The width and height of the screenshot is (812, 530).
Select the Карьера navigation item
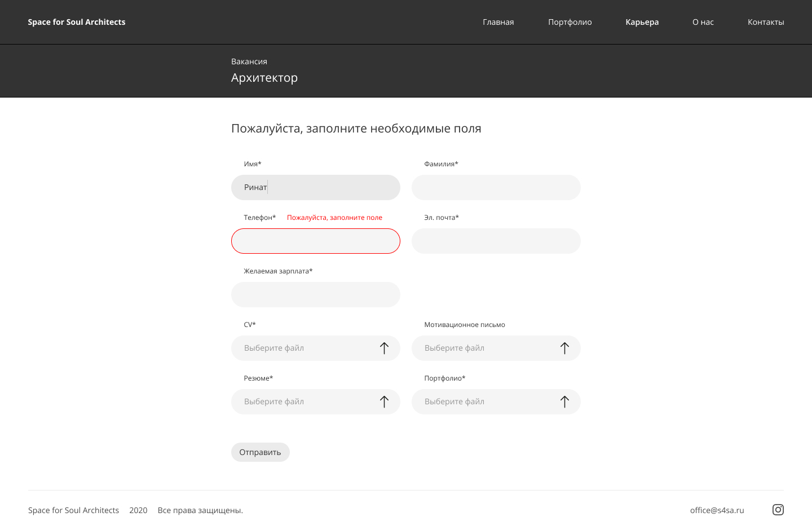[642, 22]
